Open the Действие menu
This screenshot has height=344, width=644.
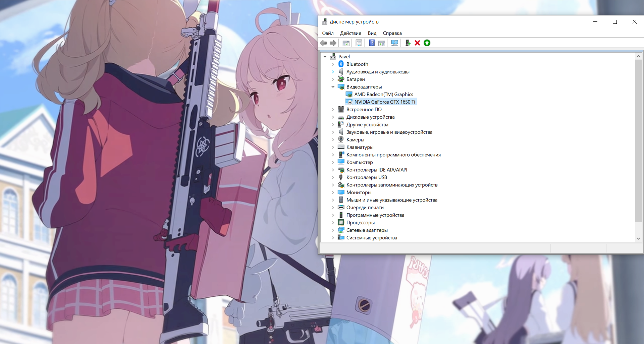[x=351, y=33]
